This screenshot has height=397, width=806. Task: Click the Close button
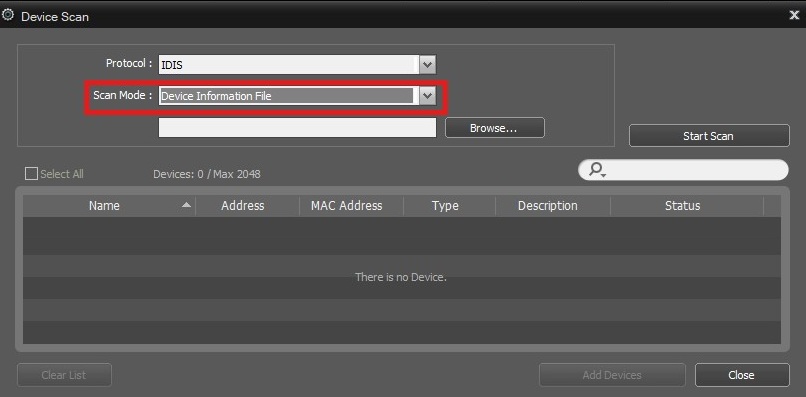741,375
